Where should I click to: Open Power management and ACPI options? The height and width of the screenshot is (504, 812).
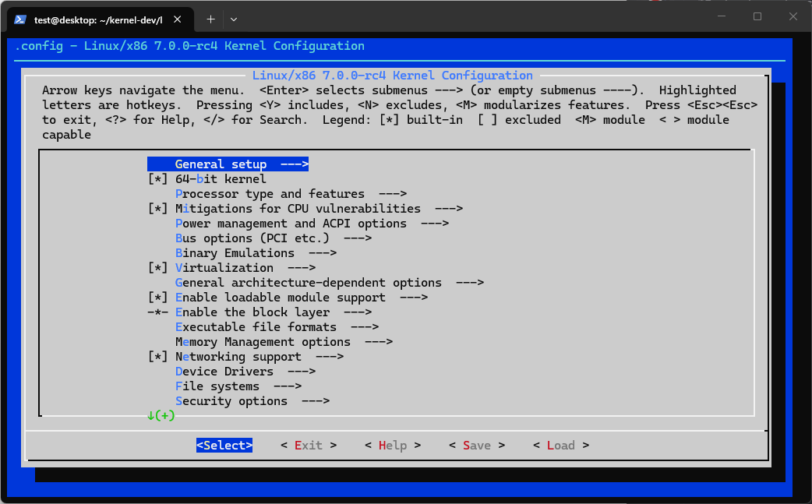pos(312,224)
